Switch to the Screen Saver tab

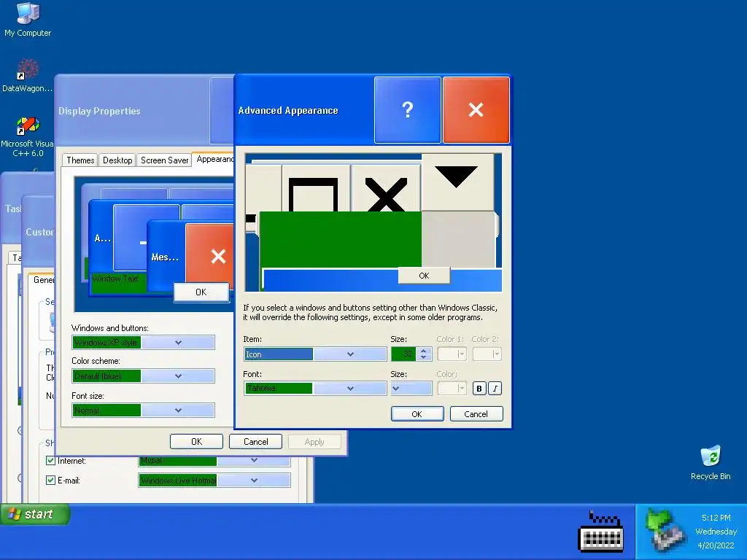point(164,160)
